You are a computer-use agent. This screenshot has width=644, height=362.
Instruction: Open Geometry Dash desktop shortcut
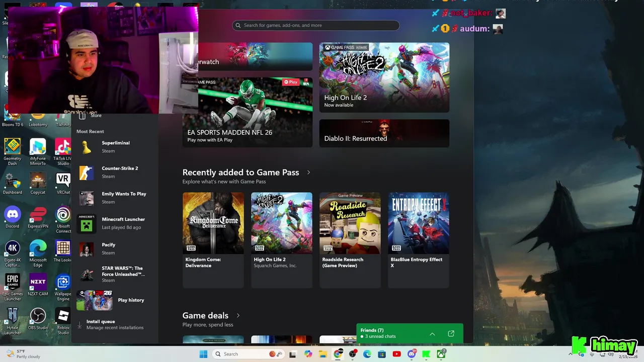(13, 152)
